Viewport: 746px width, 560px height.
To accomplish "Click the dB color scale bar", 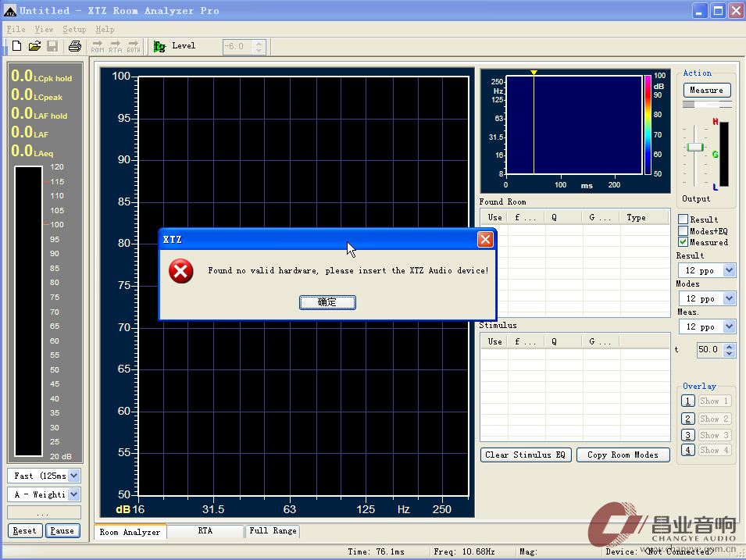I will (x=648, y=125).
